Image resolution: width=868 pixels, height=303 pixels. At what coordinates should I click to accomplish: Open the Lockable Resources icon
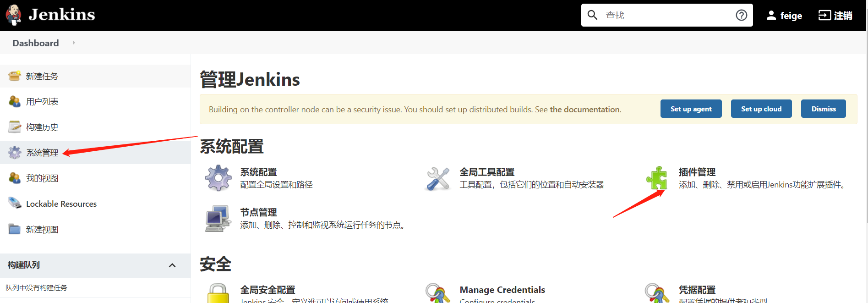click(15, 204)
